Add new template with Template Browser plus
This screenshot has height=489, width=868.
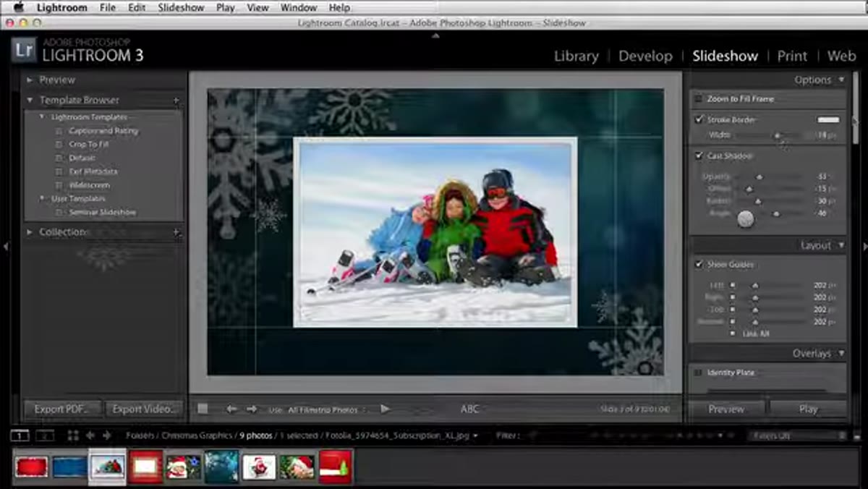pos(176,100)
